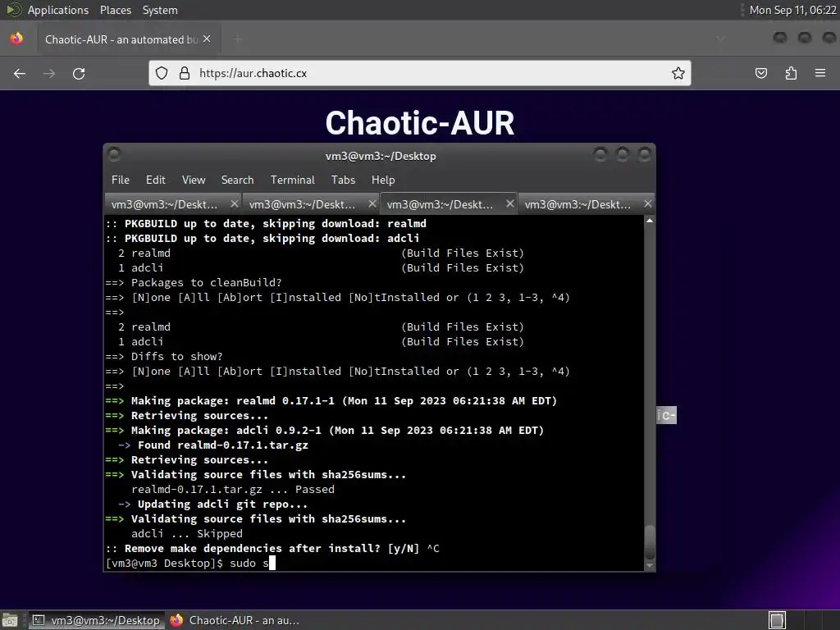Viewport: 840px width, 630px height.
Task: Click the Chaotic-AUR page heading
Action: pos(420,123)
